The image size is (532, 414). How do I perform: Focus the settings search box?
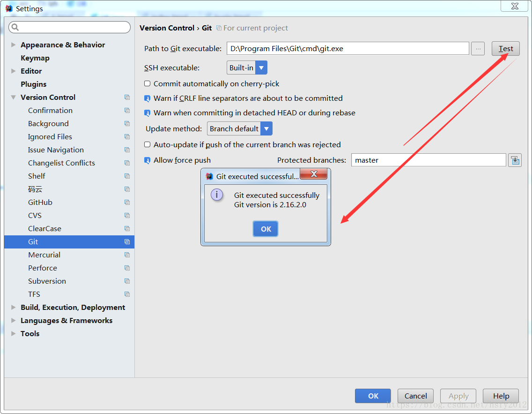pos(70,27)
